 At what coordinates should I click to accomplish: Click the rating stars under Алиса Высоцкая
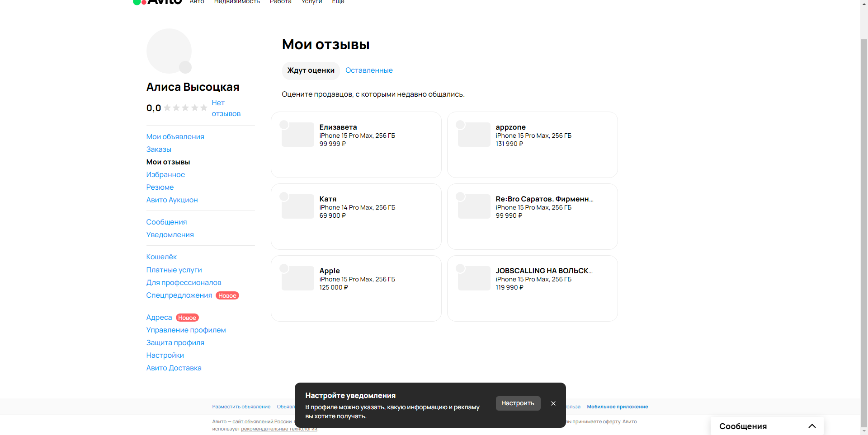(185, 108)
